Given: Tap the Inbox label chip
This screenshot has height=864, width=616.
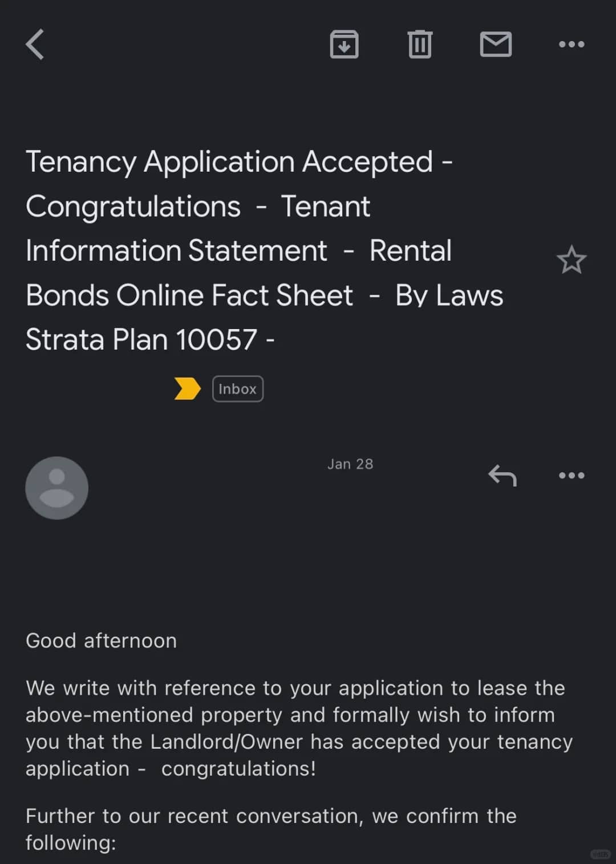Looking at the screenshot, I should click(x=238, y=389).
